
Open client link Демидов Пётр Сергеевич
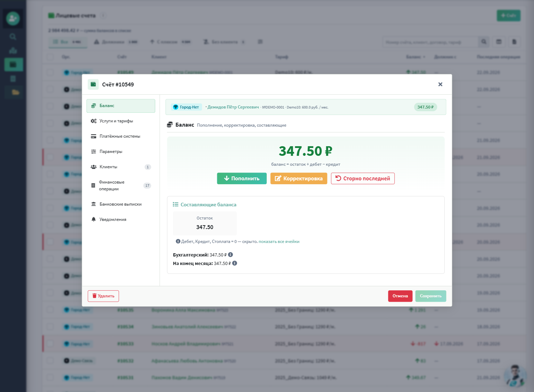[x=233, y=107]
